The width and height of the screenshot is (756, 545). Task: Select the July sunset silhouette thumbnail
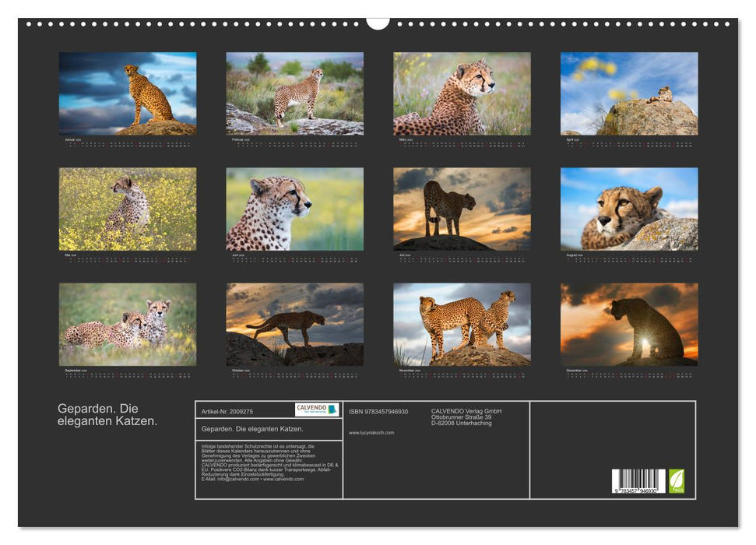tap(462, 209)
